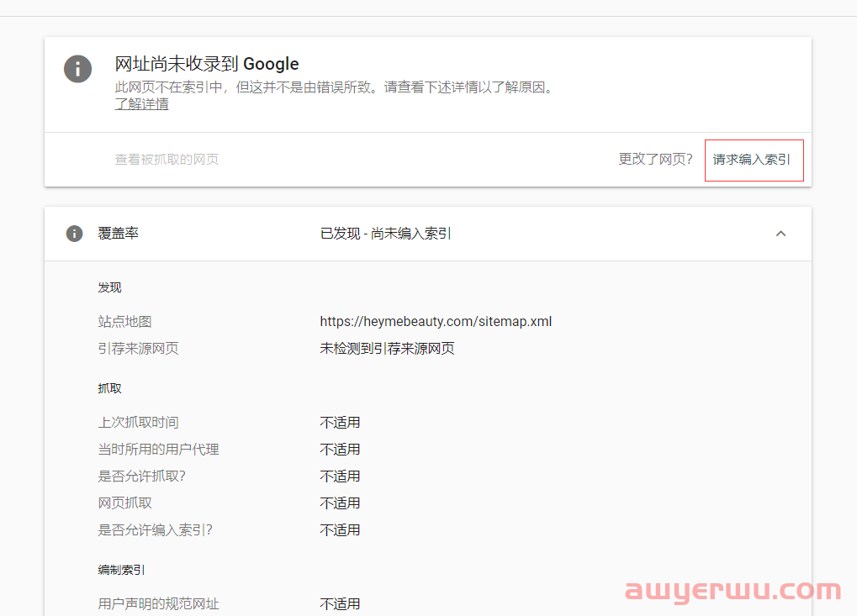Click "未检测到引荐来源网页" value text
Image resolution: width=857 pixels, height=616 pixels.
(x=386, y=348)
